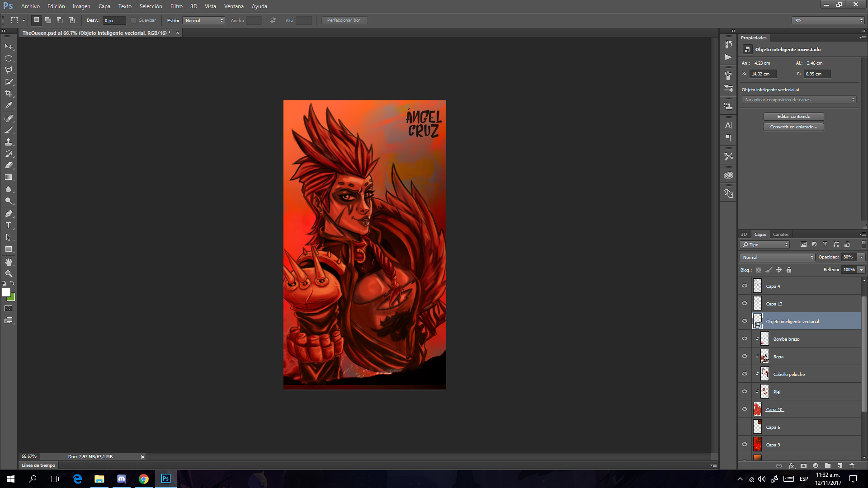Select the Rectangle shape tool
868x488 pixels.
(9, 249)
